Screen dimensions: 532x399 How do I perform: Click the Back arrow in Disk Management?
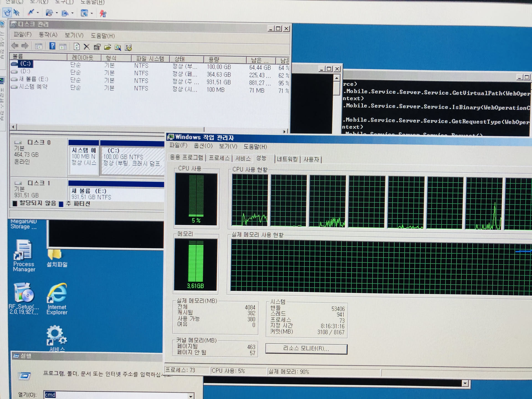tap(15, 45)
